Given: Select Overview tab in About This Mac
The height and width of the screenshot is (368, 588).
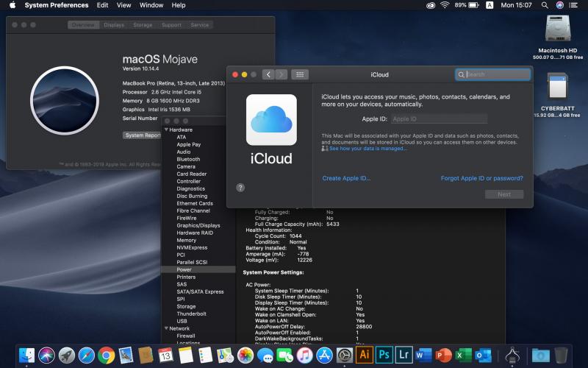Looking at the screenshot, I should pyautogui.click(x=83, y=25).
